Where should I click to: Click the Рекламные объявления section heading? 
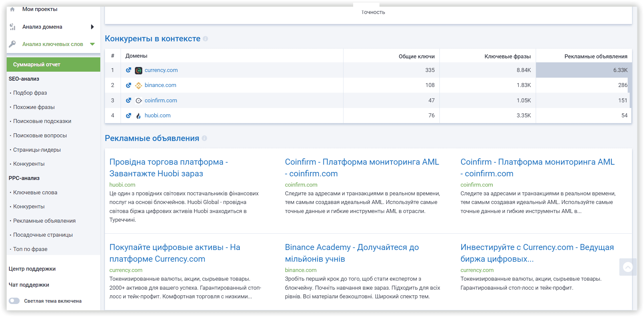pyautogui.click(x=152, y=138)
